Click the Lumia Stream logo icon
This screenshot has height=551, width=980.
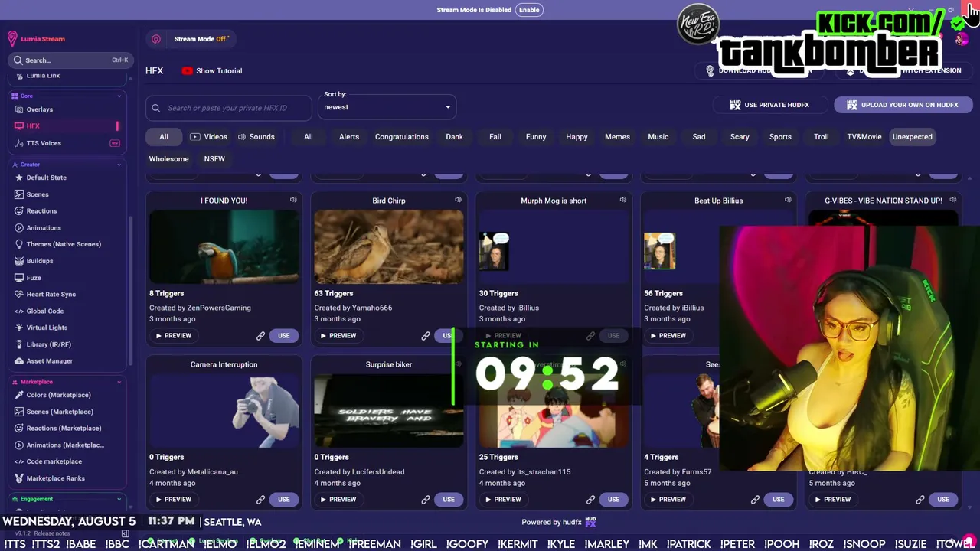click(x=12, y=39)
